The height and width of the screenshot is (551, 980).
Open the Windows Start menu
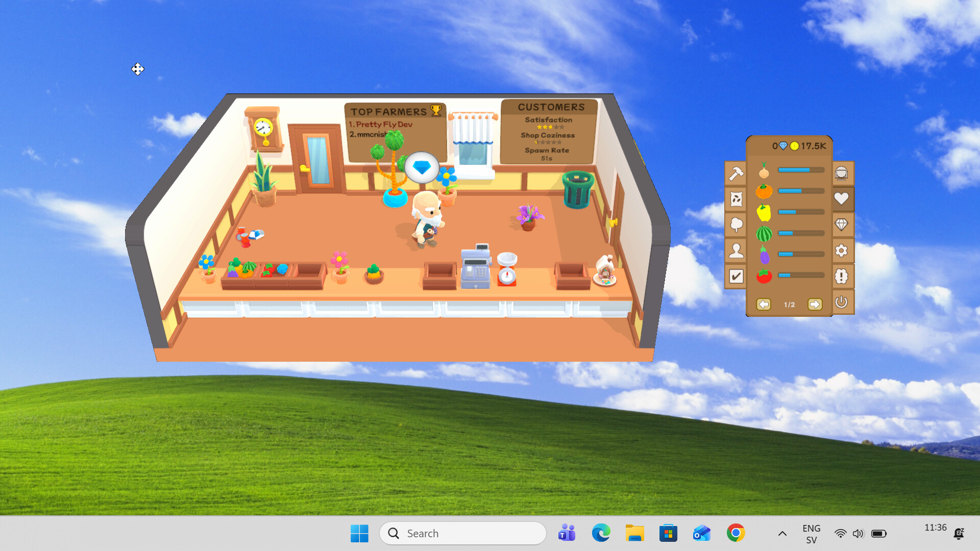359,533
